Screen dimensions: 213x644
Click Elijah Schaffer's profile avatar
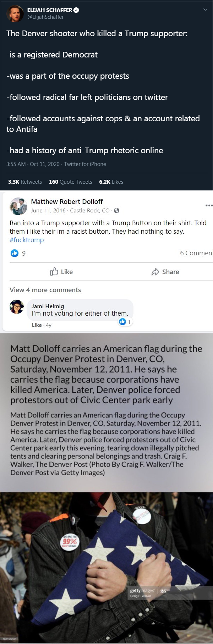15,13
